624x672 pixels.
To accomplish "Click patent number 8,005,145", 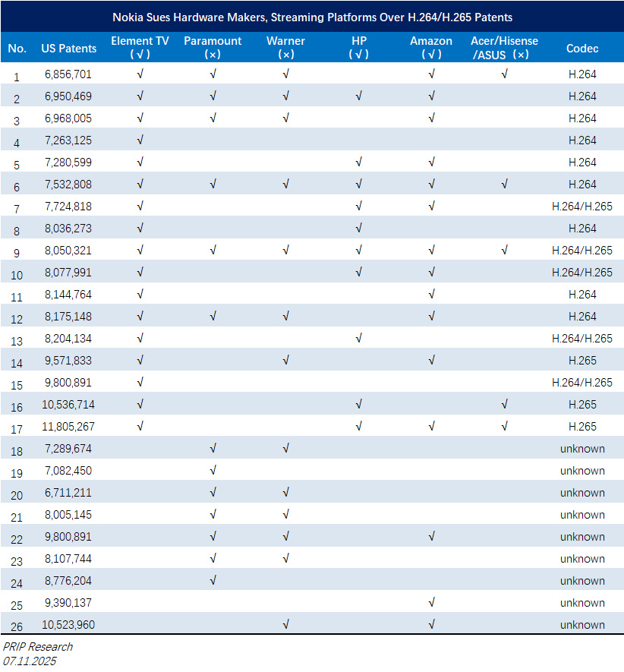I will (68, 515).
